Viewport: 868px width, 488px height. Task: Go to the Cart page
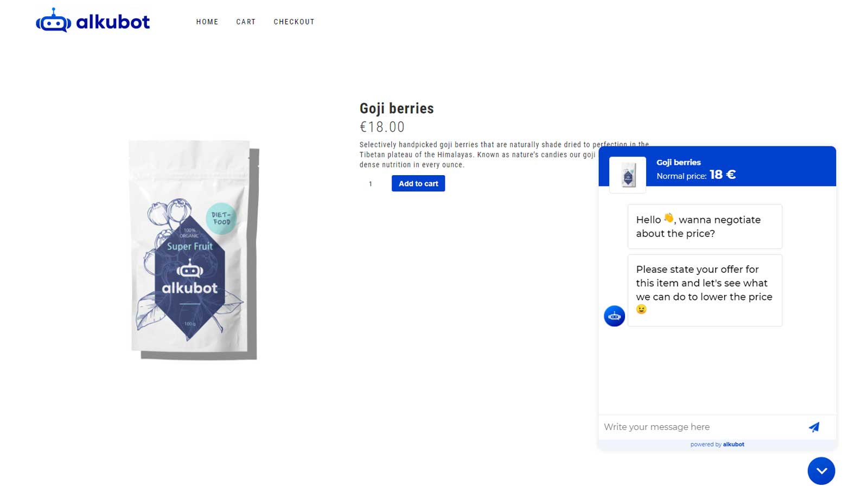[x=246, y=22]
